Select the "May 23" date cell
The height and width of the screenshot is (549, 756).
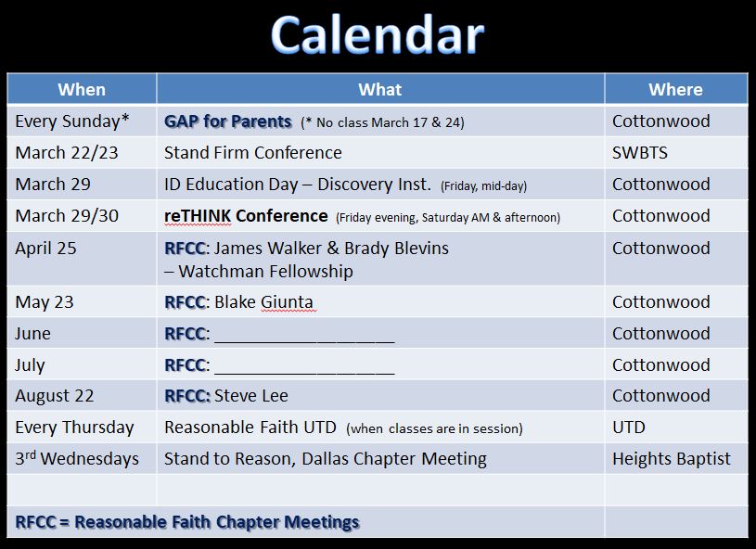[45, 302]
